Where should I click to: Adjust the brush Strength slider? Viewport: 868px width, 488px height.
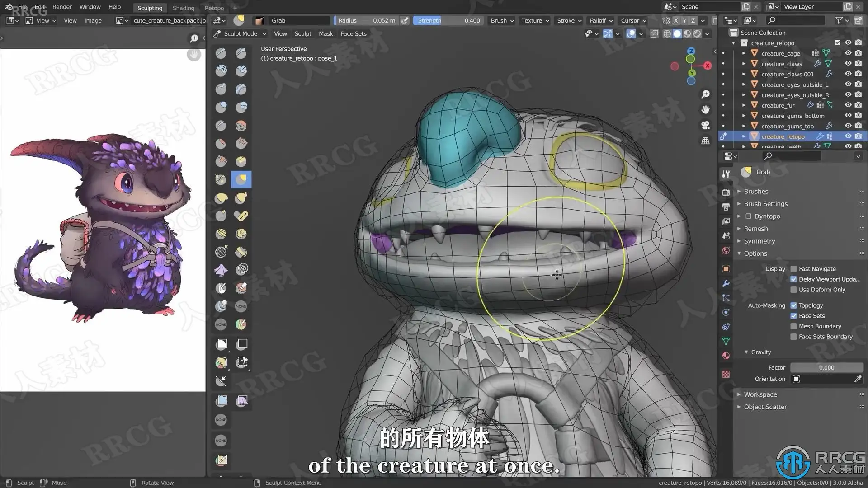(x=448, y=20)
